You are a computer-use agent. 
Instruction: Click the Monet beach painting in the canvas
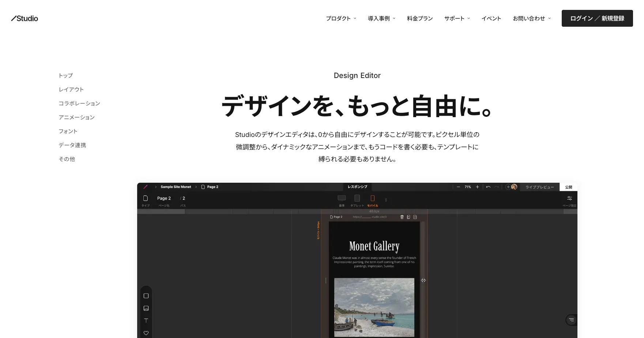coord(374,307)
